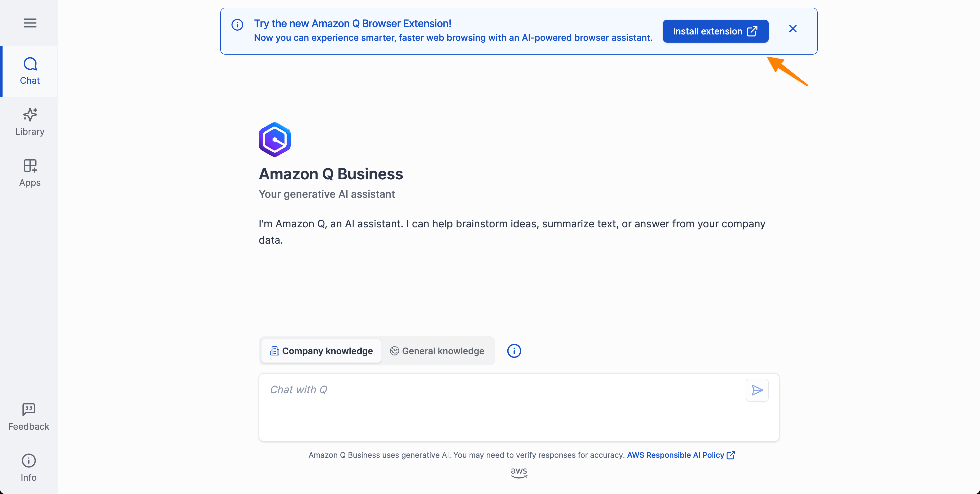
Task: Click external icon after AI Policy link
Action: [730, 455]
